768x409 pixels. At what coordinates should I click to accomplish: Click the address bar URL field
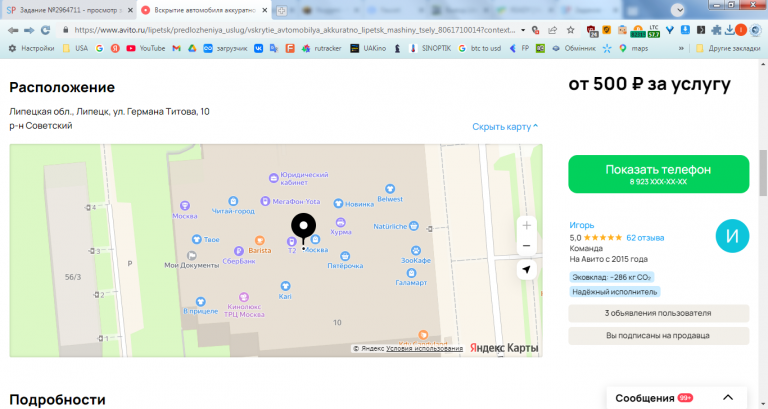pyautogui.click(x=294, y=30)
